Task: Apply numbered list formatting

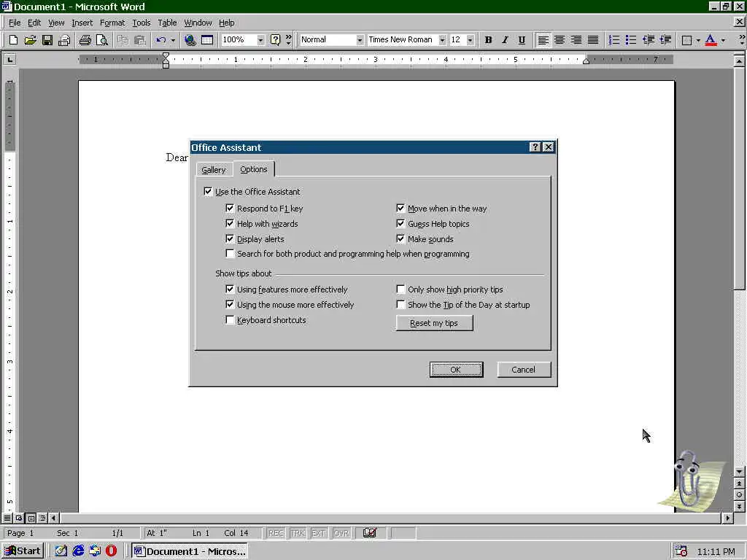Action: 614,40
